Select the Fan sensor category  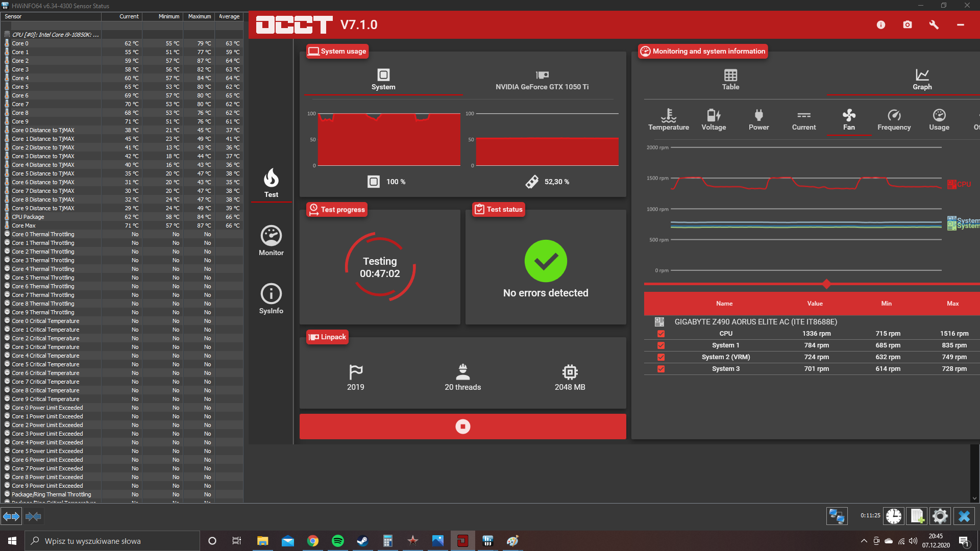849,120
